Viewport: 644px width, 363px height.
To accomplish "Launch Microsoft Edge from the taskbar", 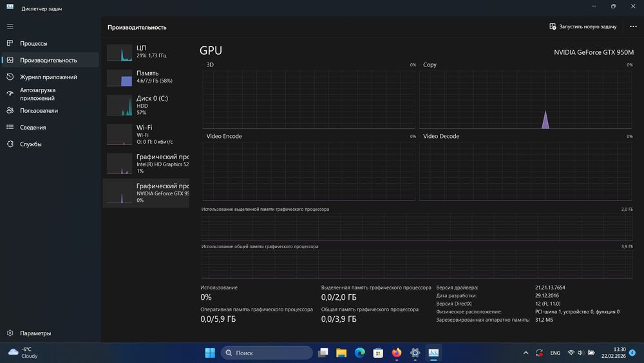I will click(x=360, y=353).
